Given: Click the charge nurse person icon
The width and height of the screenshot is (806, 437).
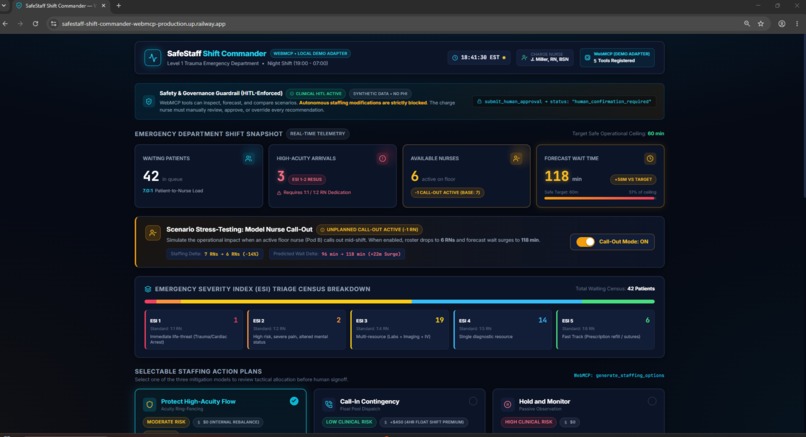Looking at the screenshot, I should click(524, 58).
